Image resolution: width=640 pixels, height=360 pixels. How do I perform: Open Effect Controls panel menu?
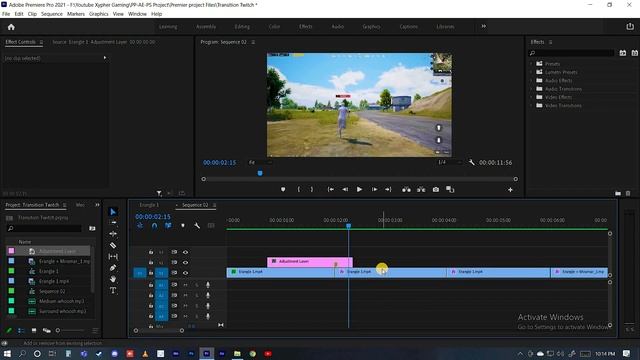click(x=41, y=42)
